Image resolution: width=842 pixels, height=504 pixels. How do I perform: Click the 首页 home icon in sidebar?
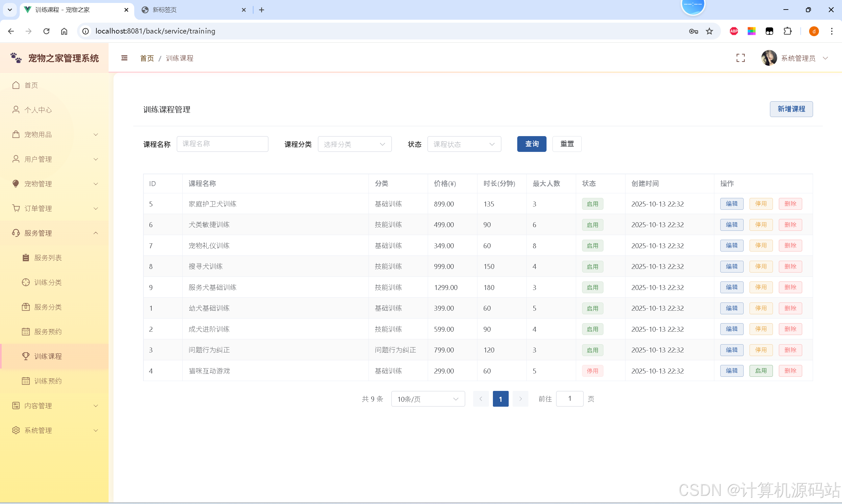[x=16, y=85]
